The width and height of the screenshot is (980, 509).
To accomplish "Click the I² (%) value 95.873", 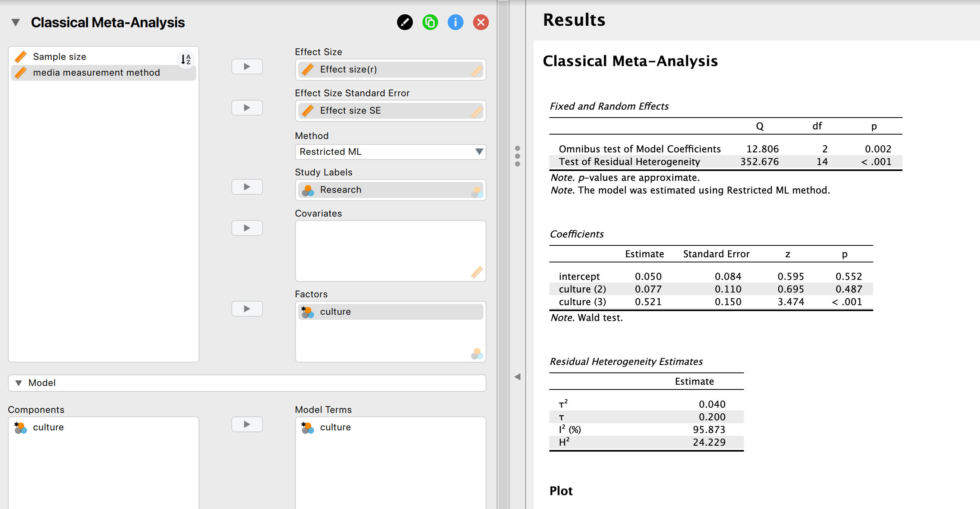I will pos(709,430).
